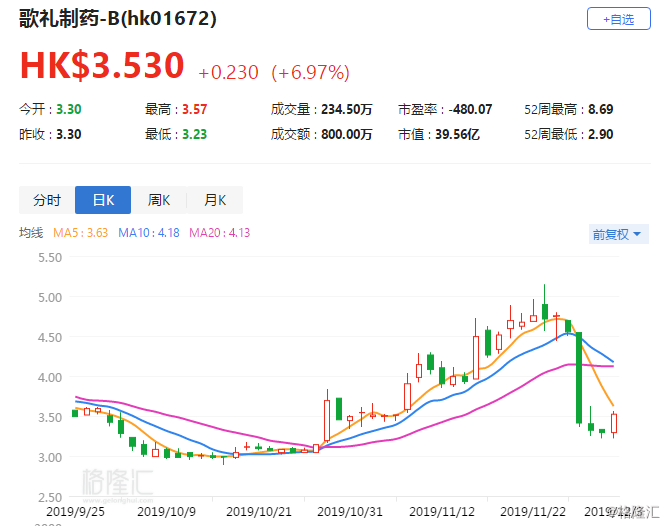Click the 今开 opening price 3.30
Viewport: 667px width, 526px height.
(69, 109)
